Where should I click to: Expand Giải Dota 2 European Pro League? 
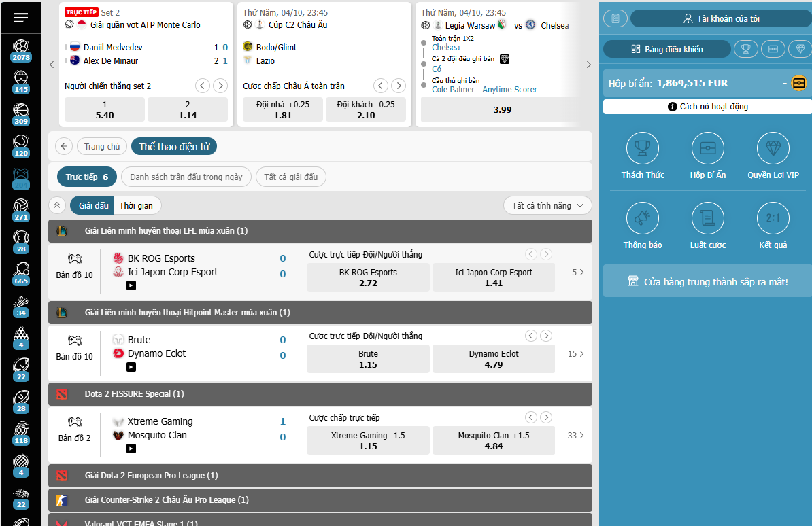320,476
